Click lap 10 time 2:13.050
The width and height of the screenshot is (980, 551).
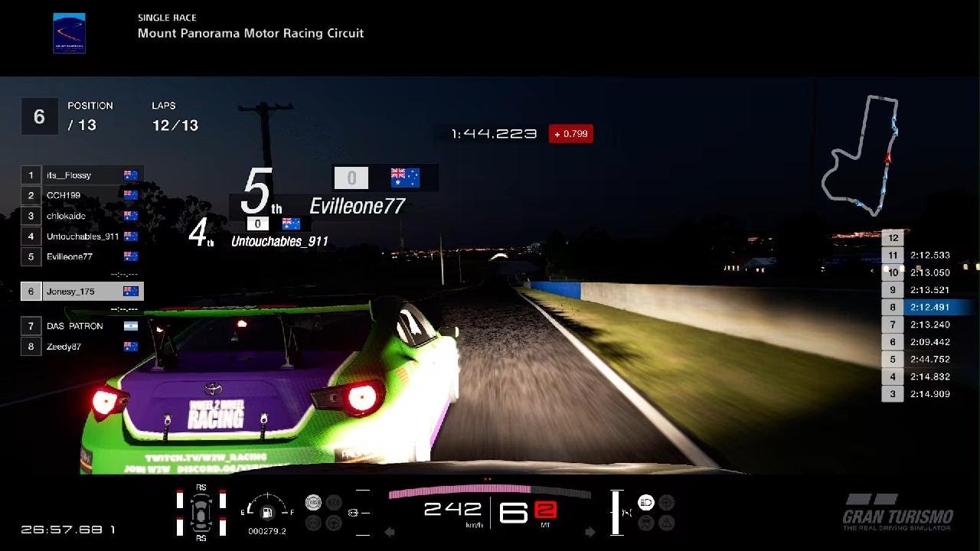click(930, 272)
